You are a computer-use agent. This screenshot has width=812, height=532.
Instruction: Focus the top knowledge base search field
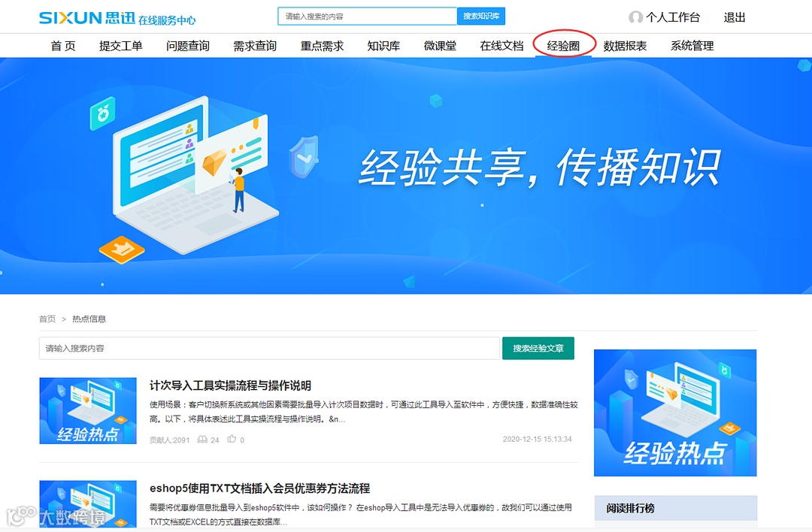[367, 16]
